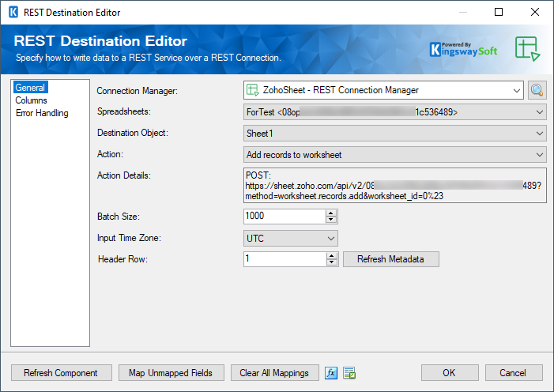Switch to the Columns page
Screen dimensions: 554x392
coord(31,100)
